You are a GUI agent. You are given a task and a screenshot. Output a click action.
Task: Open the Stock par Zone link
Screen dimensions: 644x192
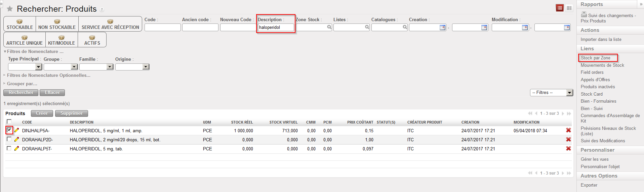[x=595, y=58]
